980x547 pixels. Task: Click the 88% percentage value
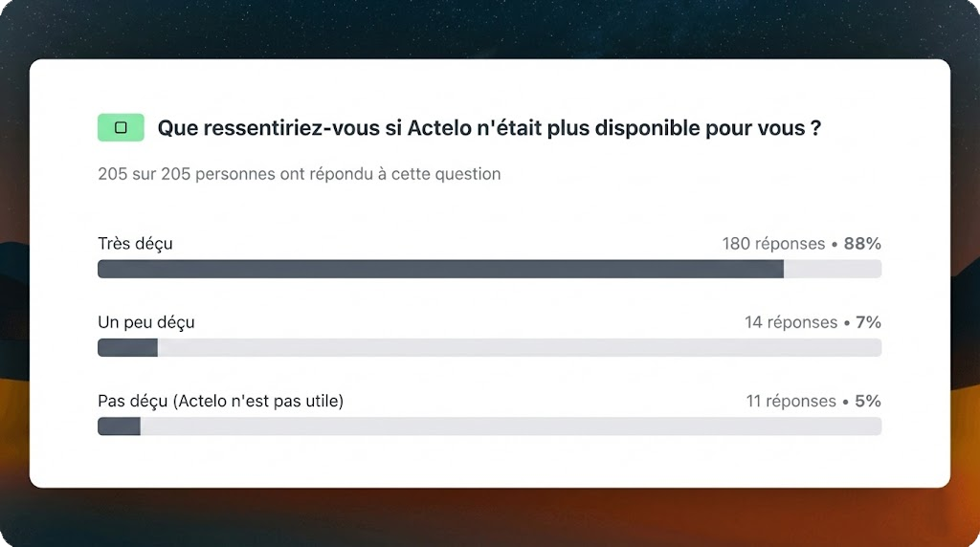[x=862, y=244]
